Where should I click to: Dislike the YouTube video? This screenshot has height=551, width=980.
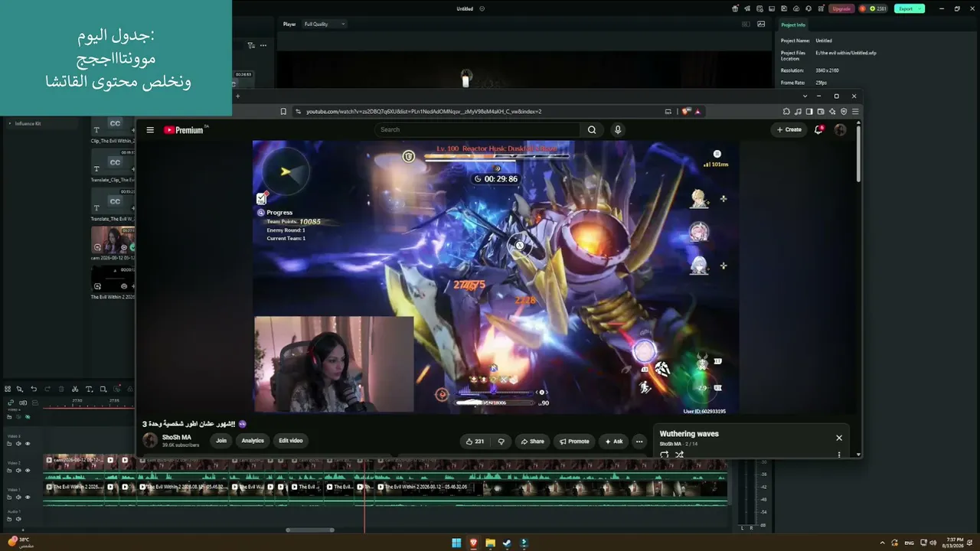click(501, 441)
